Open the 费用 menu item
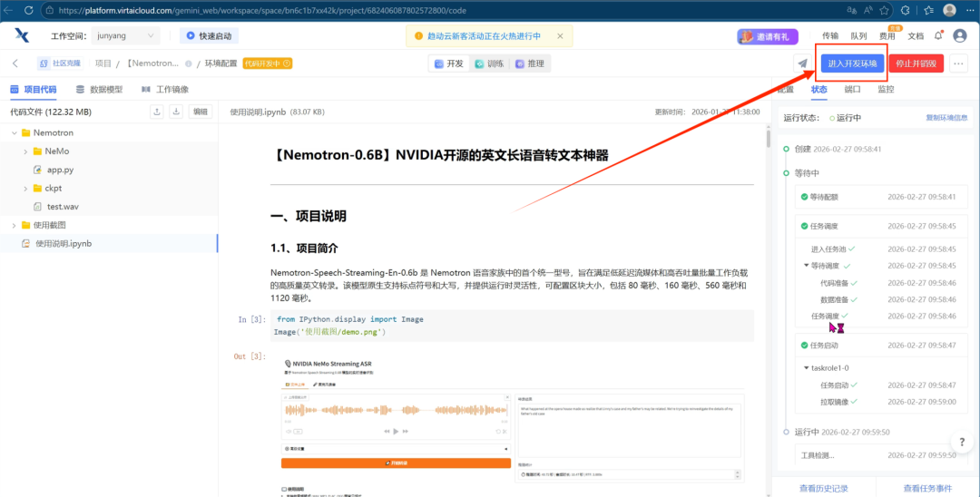The width and height of the screenshot is (980, 497). pos(887,36)
